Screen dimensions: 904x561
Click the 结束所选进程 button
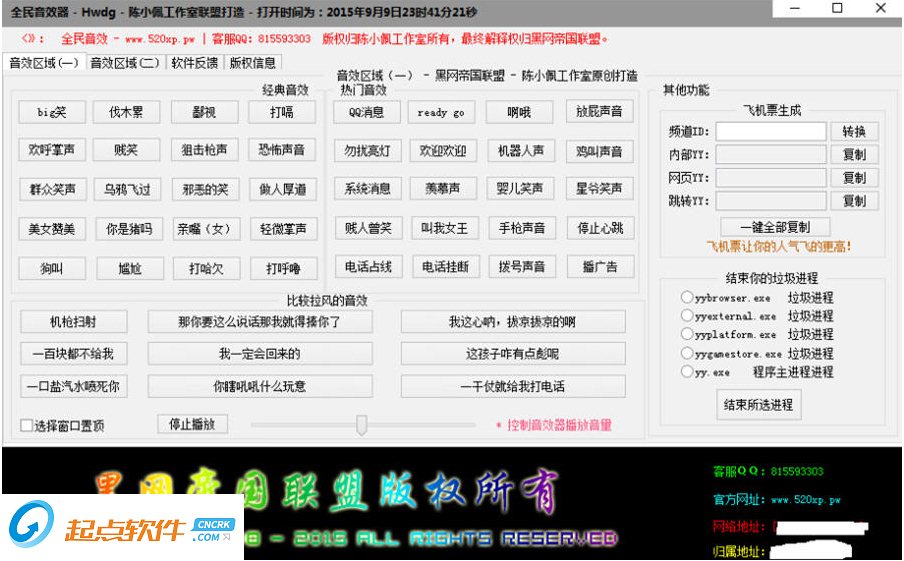point(759,405)
